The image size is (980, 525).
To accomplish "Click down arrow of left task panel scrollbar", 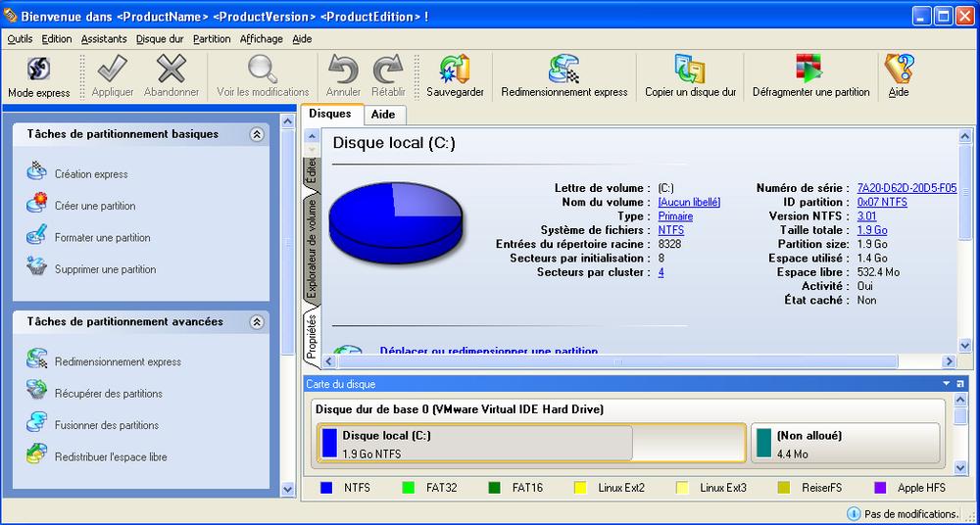I will click(x=287, y=489).
